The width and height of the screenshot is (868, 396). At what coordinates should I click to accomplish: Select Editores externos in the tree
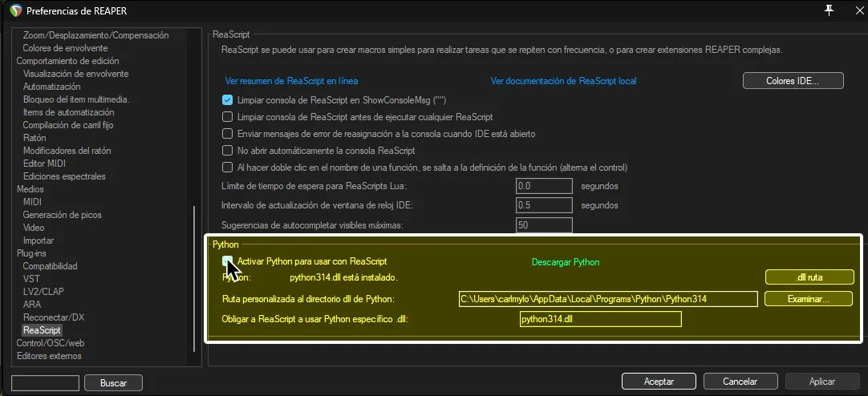(49, 356)
